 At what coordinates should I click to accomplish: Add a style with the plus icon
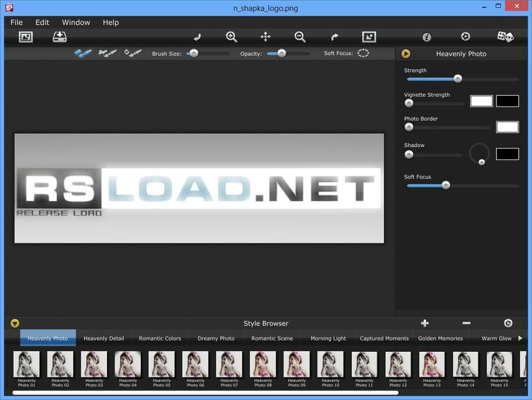pyautogui.click(x=425, y=323)
